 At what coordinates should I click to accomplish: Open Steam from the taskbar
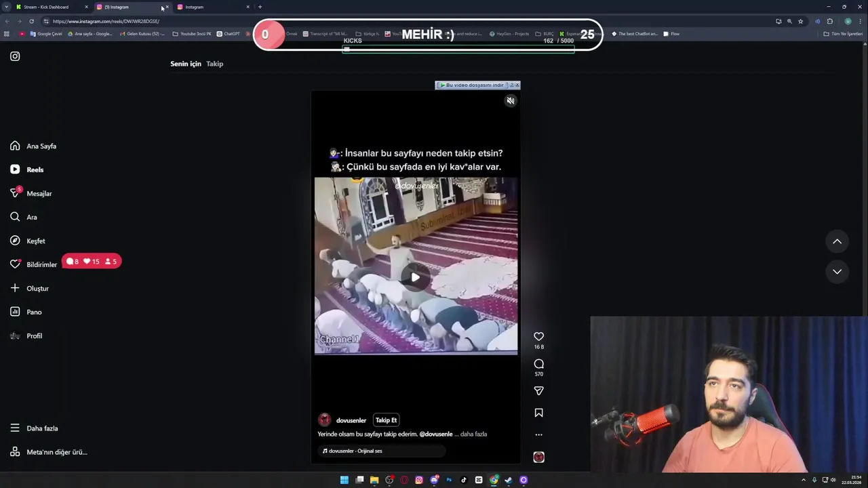coord(509,480)
